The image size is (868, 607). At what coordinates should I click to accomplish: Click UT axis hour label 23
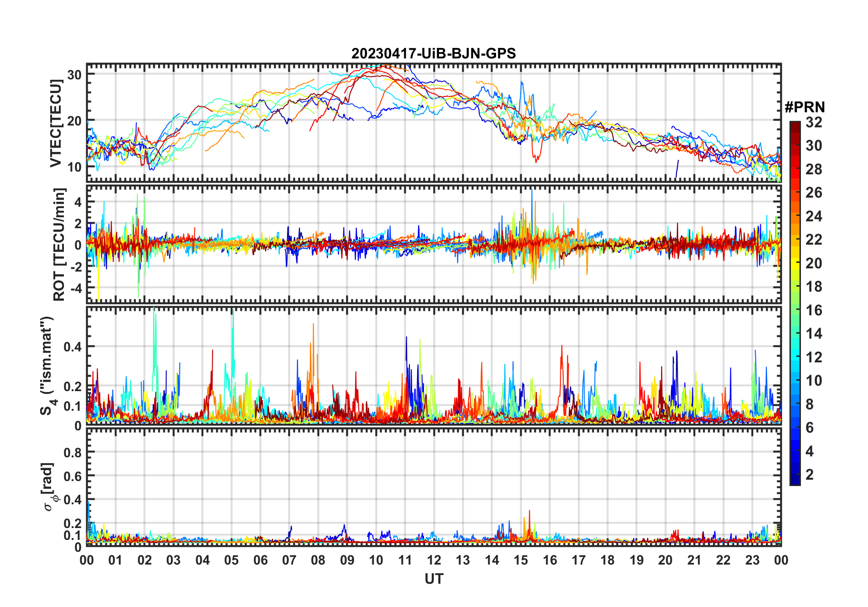[x=752, y=560]
